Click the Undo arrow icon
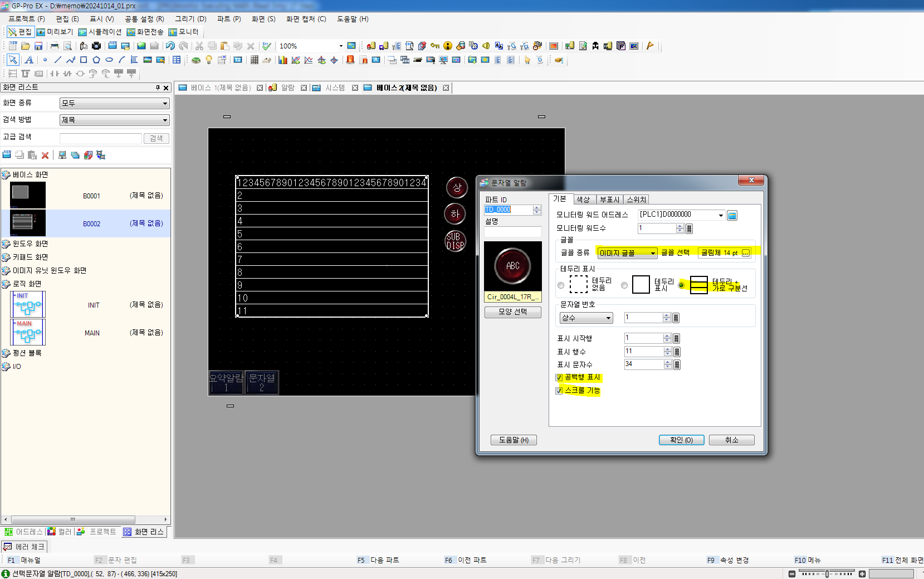Viewport: 924px width, 579px height. [170, 46]
